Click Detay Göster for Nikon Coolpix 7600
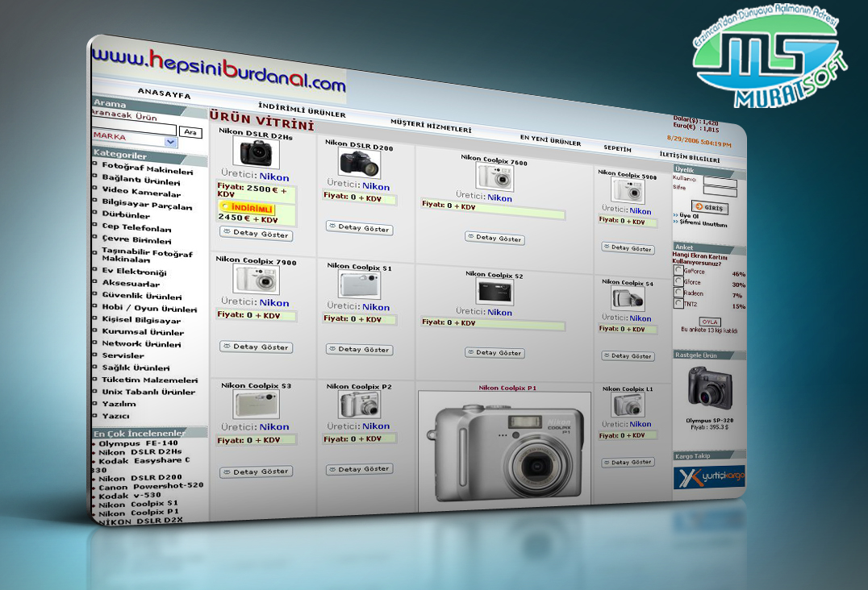Screen dimensions: 868x590 click(495, 238)
